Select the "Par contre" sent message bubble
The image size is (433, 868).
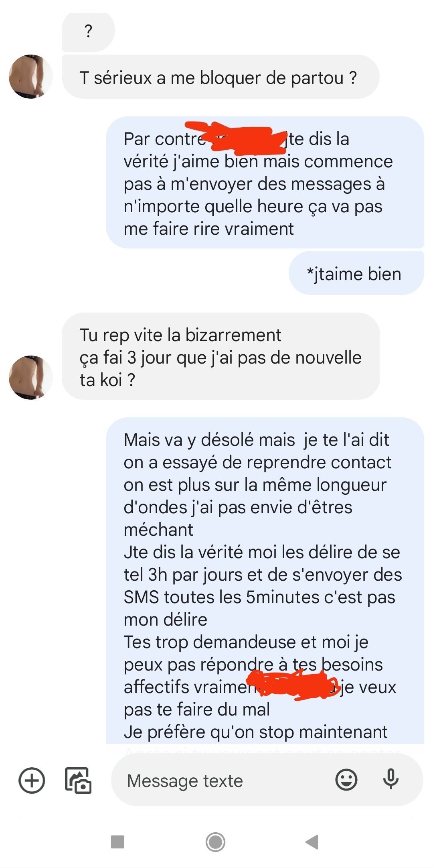265,183
